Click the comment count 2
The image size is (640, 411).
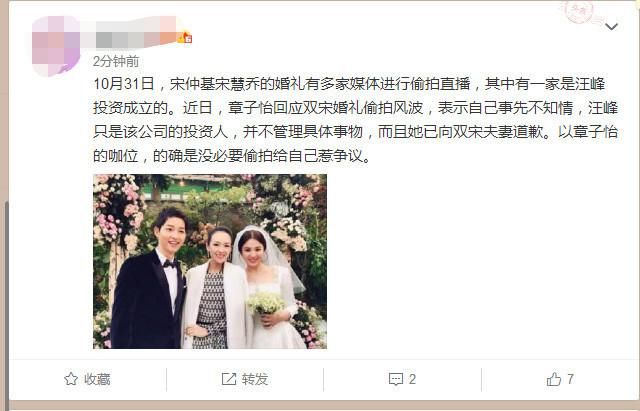tap(412, 379)
